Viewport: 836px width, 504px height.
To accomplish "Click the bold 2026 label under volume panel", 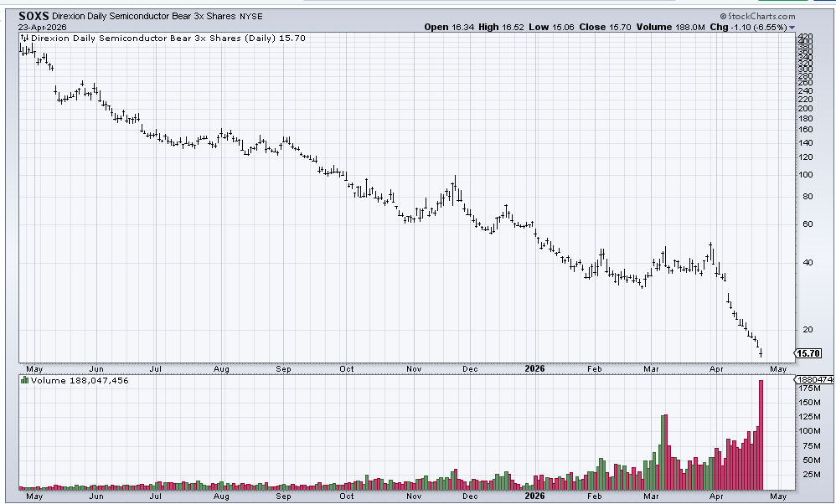I will point(534,496).
